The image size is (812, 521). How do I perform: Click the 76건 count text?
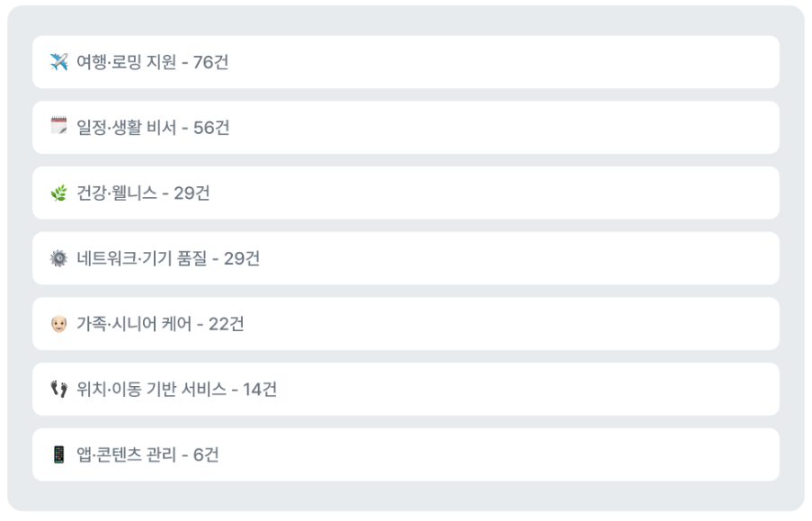coord(210,62)
